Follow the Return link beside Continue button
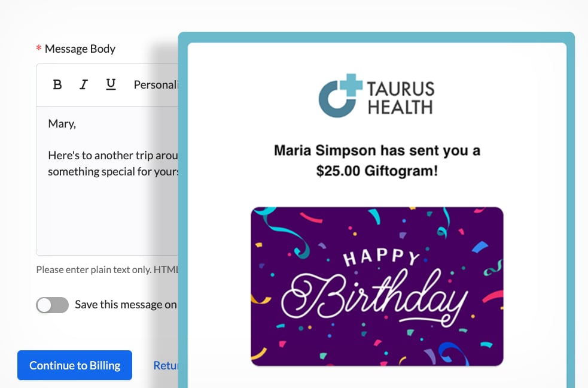Viewport: 588px width, 388px height. [166, 365]
